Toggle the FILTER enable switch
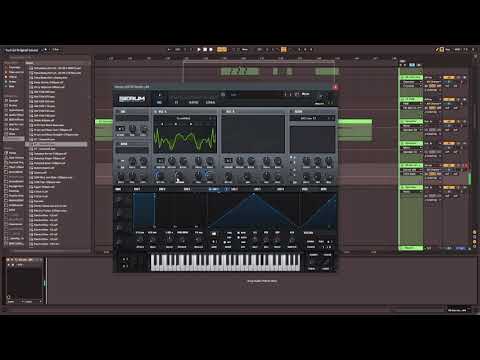 tap(292, 111)
